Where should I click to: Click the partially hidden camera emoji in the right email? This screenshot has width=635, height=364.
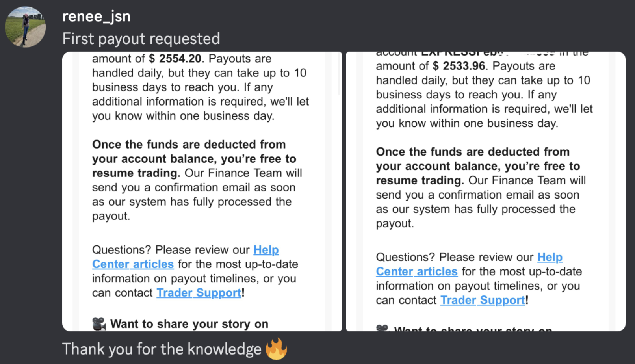pos(382,328)
